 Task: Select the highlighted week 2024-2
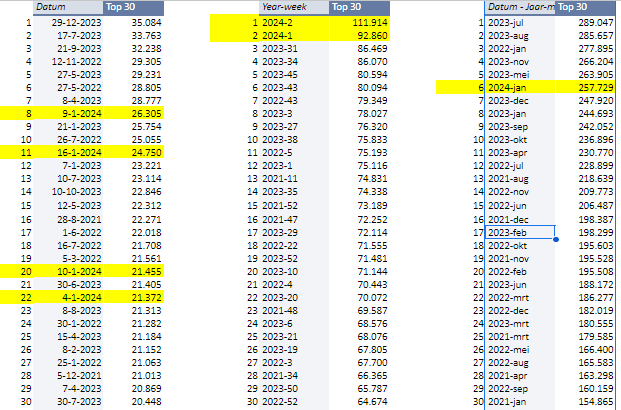(x=294, y=23)
